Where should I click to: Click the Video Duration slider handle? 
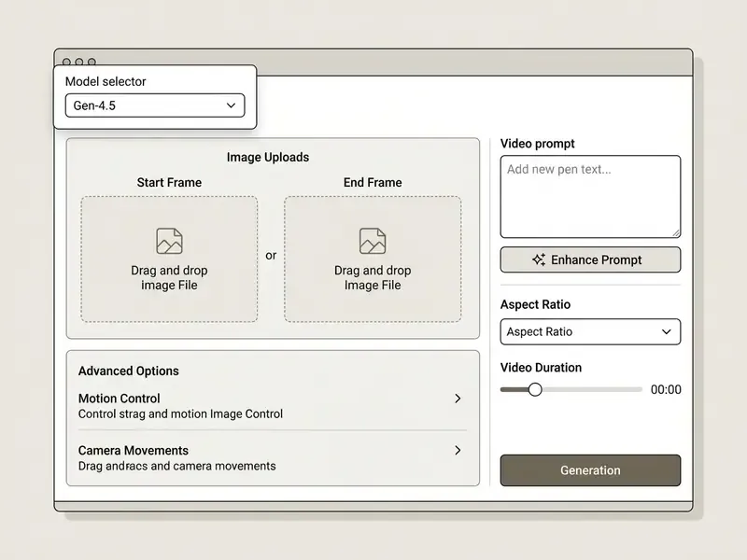pos(535,389)
